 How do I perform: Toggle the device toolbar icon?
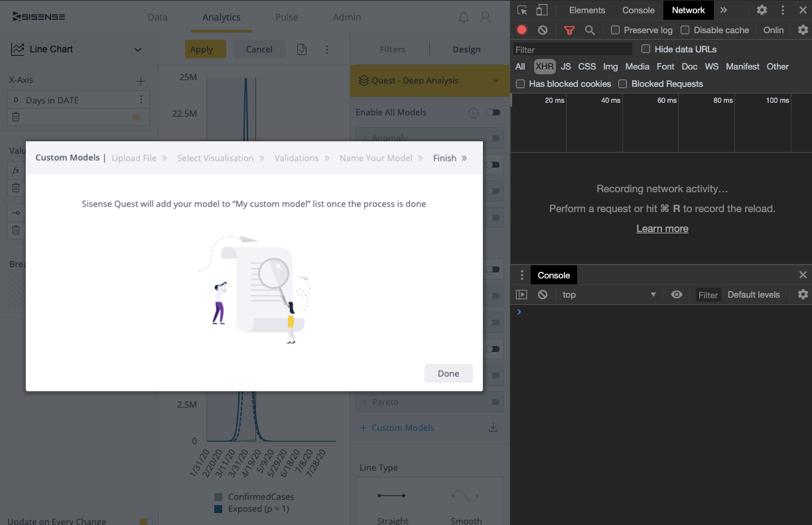tap(542, 10)
